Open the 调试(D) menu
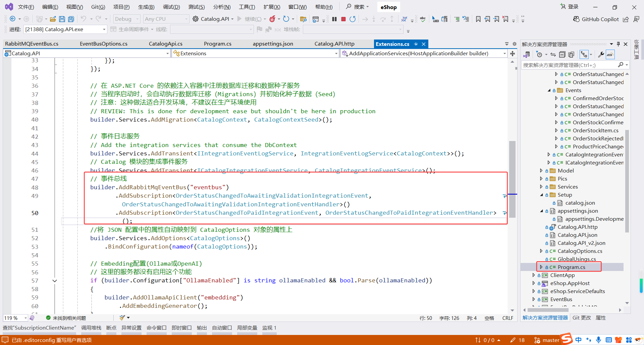The height and width of the screenshot is (345, 644). point(171,7)
